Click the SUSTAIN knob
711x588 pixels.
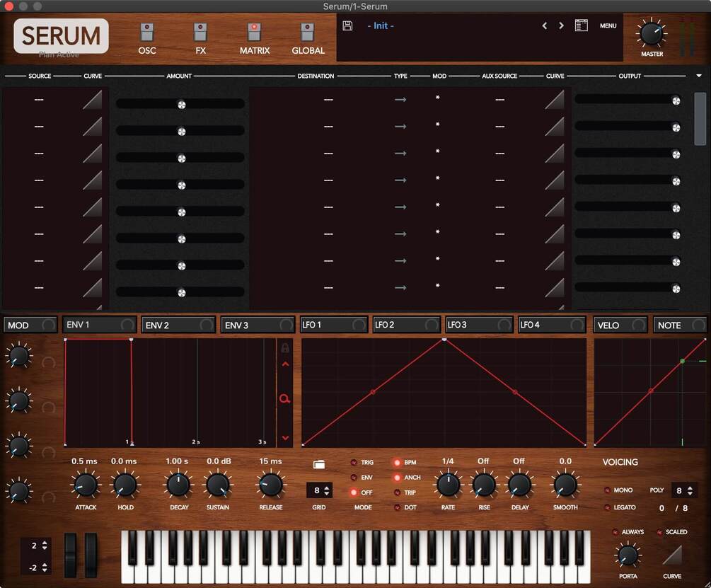(218, 485)
